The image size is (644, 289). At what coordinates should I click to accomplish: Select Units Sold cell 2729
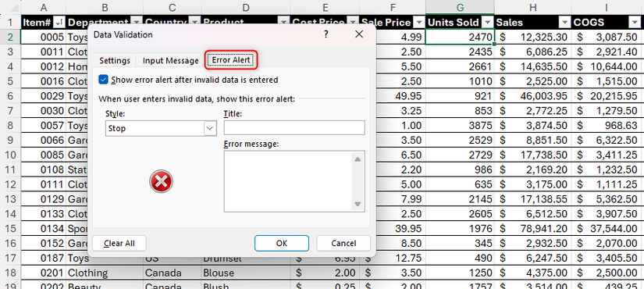460,155
